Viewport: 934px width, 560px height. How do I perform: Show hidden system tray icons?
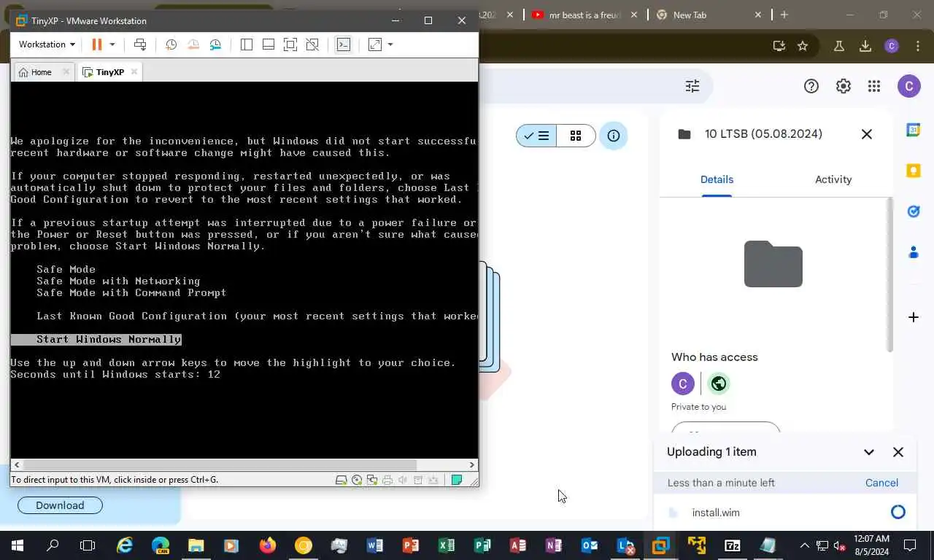[x=804, y=545]
